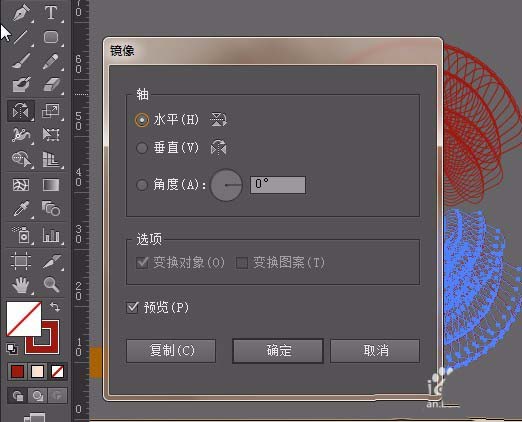
Task: Set paint to None swatch
Action: click(x=57, y=371)
